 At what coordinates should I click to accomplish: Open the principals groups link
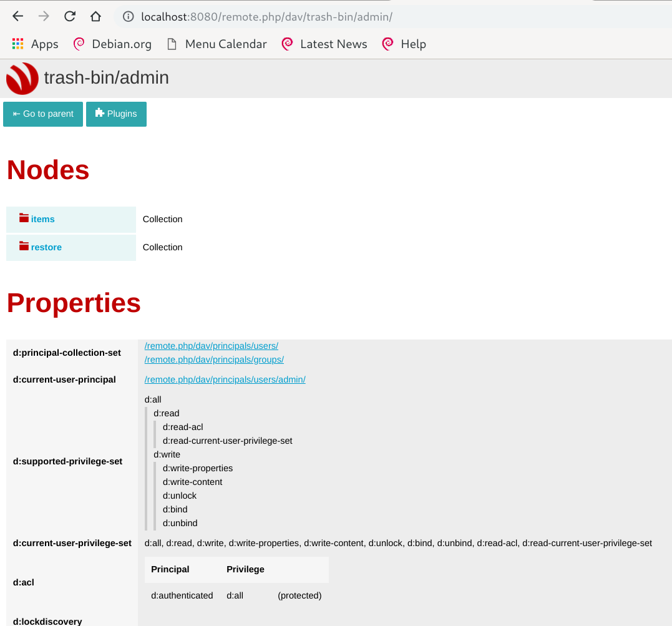point(214,359)
